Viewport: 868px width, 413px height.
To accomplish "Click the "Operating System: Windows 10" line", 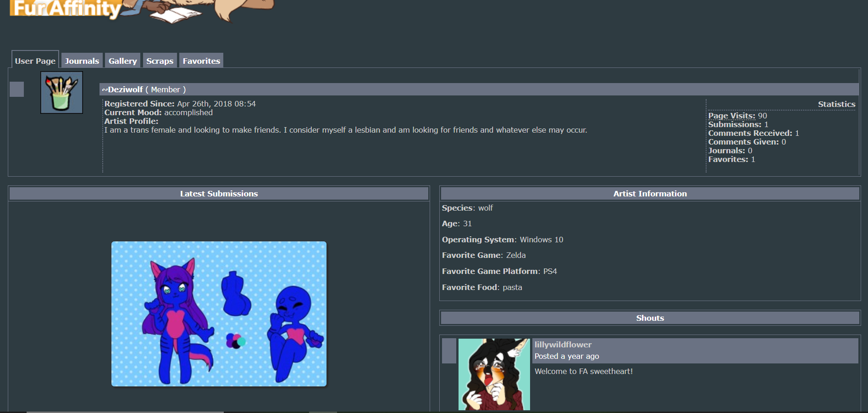I will coord(503,240).
